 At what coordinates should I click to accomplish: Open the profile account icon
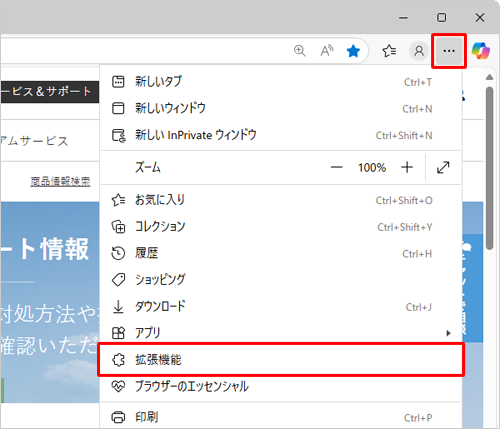pyautogui.click(x=419, y=51)
